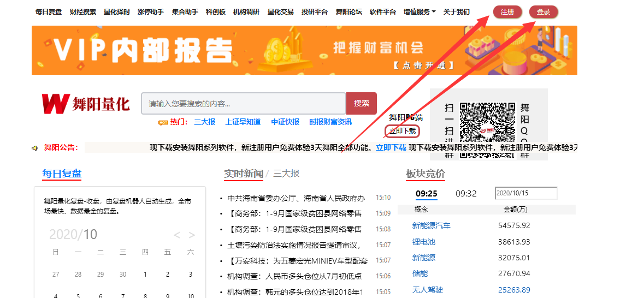Screen dimensions: 644x298
Task: Open 量化交易 menu item
Action: (281, 12)
